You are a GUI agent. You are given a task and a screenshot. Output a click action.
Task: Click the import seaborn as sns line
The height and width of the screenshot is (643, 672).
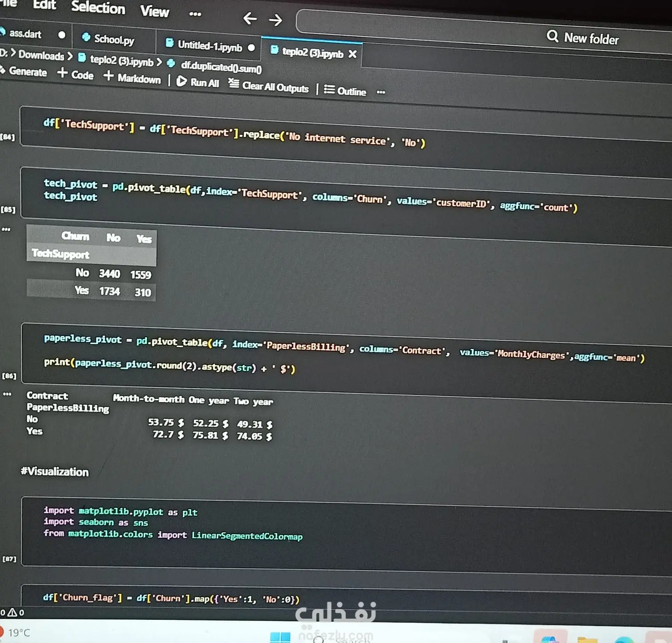[96, 522]
